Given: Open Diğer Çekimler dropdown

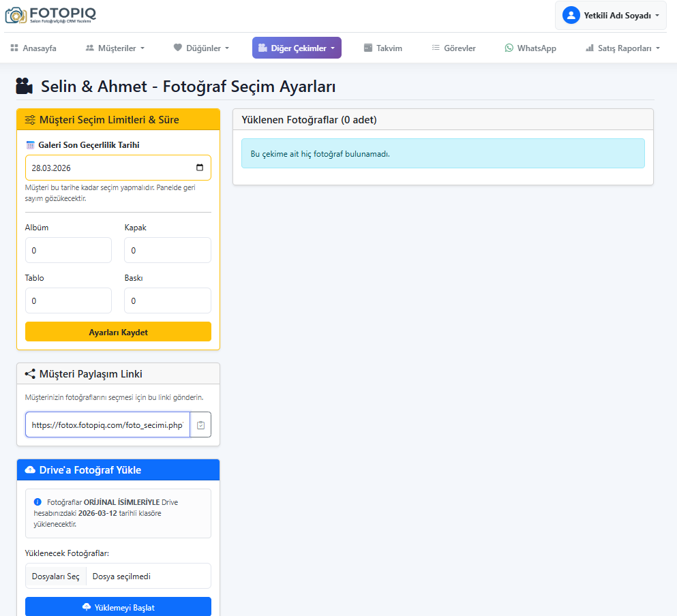Looking at the screenshot, I should 297,48.
